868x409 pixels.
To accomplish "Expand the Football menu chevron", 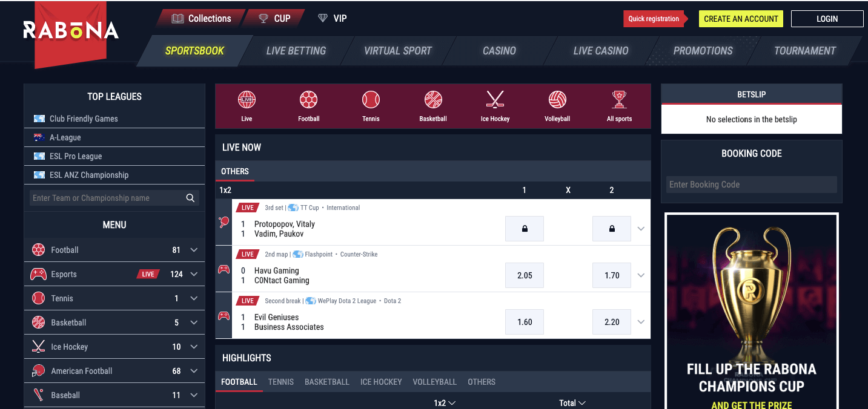I will click(x=194, y=250).
